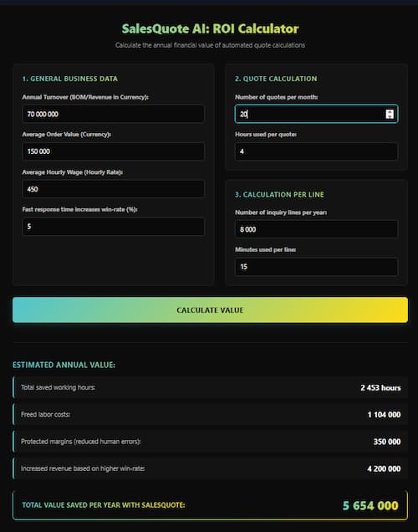
Task: Click the 'Number of inquiry lines per year:' label
Action: coord(281,212)
